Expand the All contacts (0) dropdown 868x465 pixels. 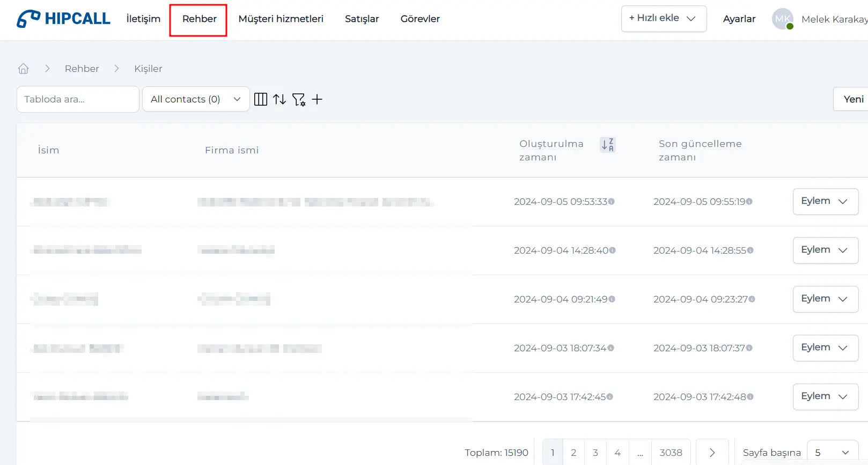pos(196,99)
